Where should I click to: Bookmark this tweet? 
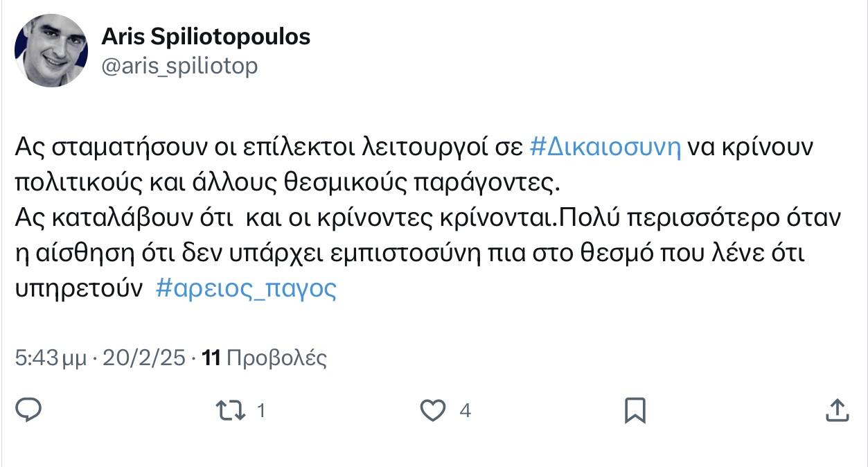pyautogui.click(x=635, y=410)
